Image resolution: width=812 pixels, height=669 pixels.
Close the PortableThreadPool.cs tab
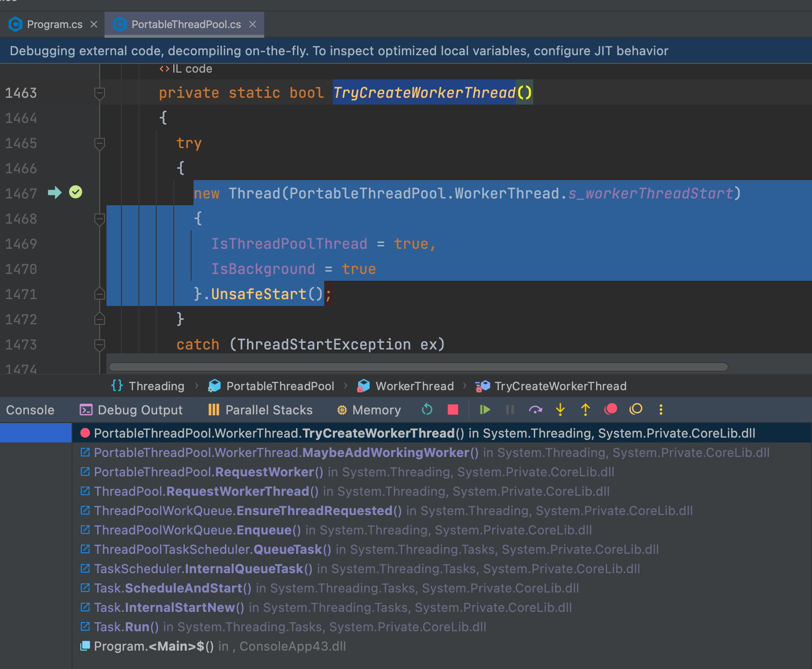pos(253,24)
